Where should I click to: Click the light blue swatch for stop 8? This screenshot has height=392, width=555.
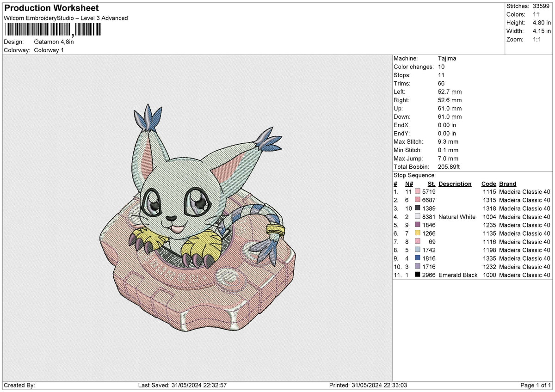(418, 250)
